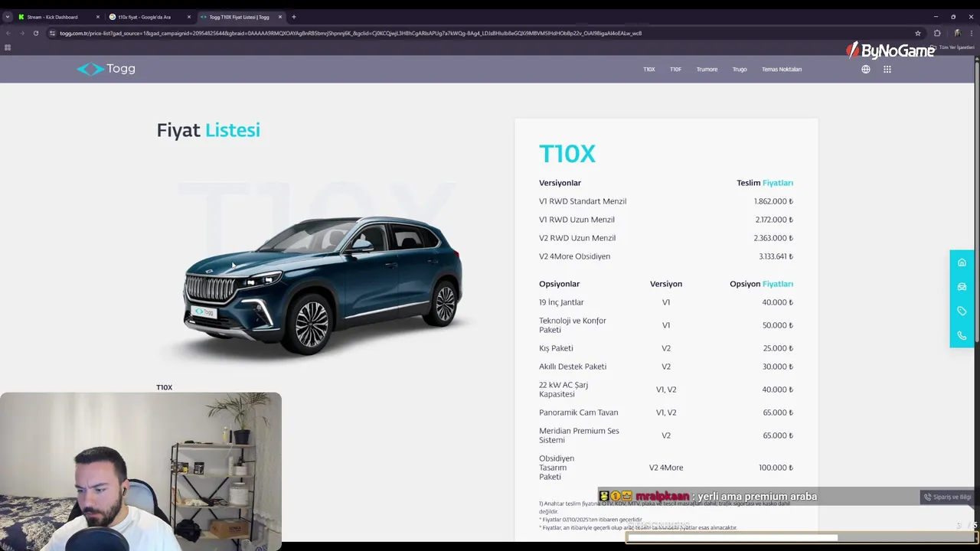
Task: Select the V2 4More Obsidiyen row
Action: [666, 256]
